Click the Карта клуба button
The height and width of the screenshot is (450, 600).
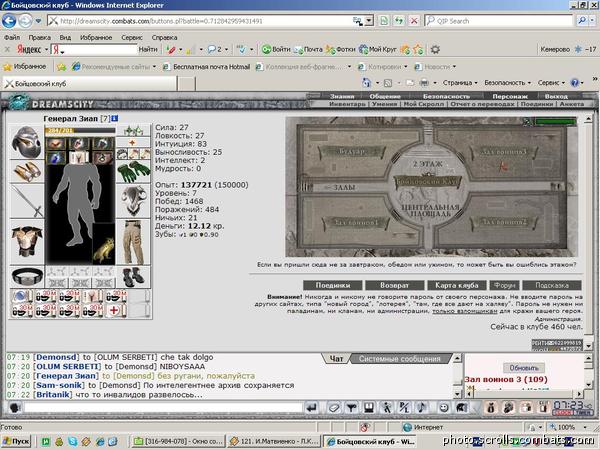[457, 285]
